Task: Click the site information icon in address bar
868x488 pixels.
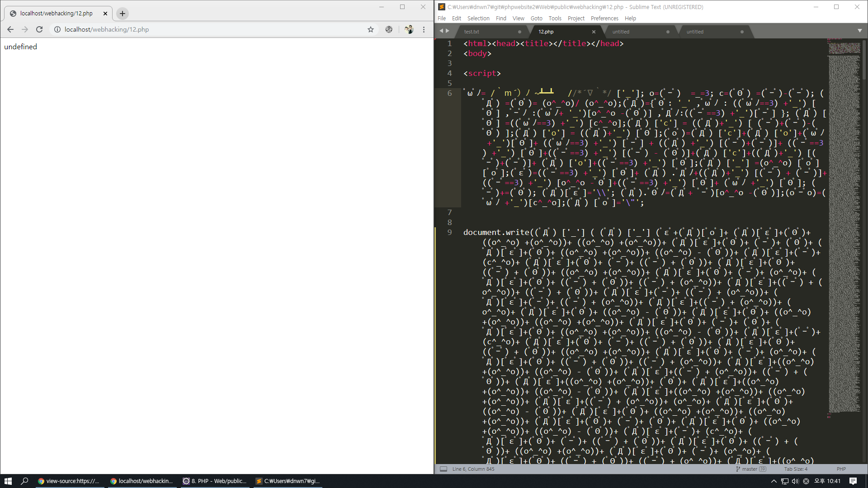Action: pos(57,29)
